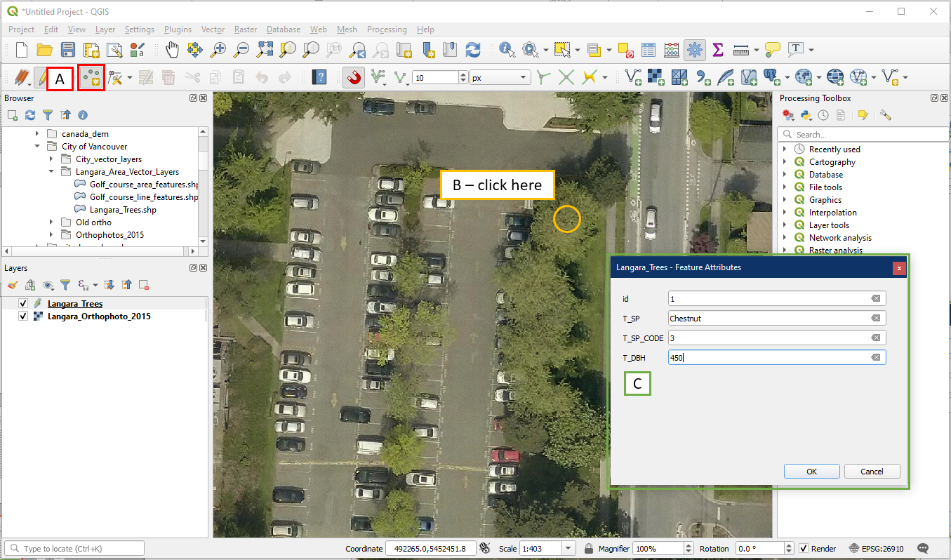Uncheck the Langara_Trees layer visibility checkbox
951x560 pixels.
[x=23, y=304]
